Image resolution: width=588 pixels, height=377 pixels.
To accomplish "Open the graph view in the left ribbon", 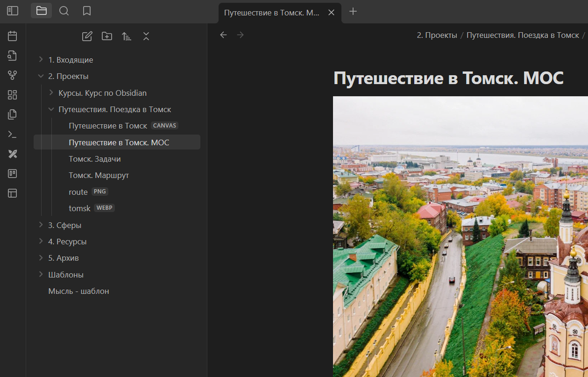I will click(12, 75).
